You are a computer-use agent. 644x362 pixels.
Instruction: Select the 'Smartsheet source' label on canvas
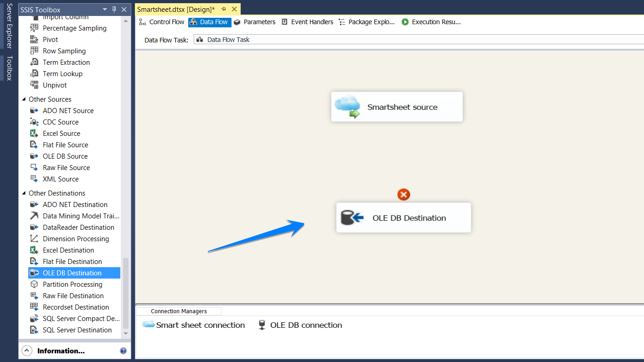[x=402, y=107]
